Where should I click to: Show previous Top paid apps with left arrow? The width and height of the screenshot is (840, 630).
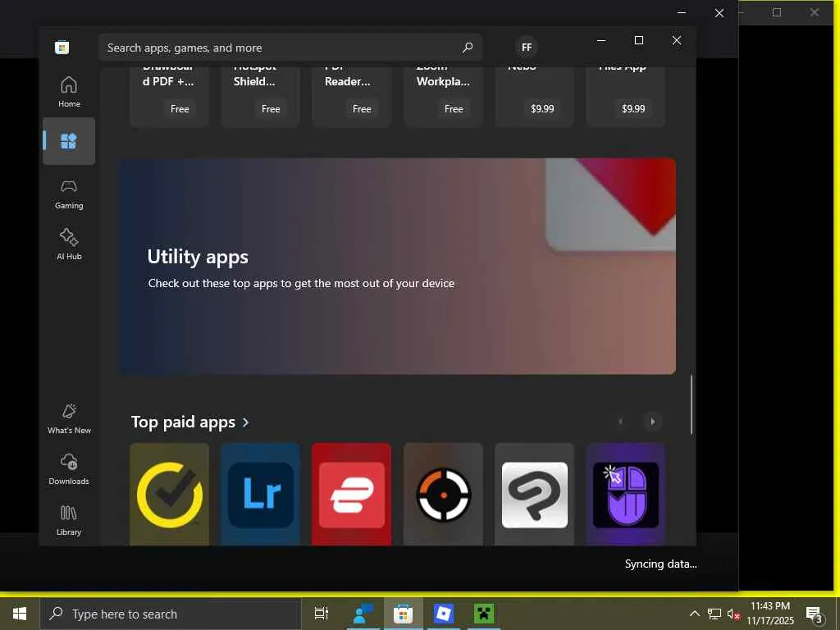click(620, 422)
